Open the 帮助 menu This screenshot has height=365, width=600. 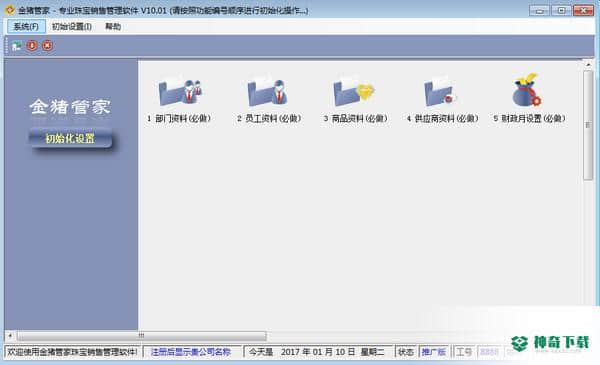113,26
